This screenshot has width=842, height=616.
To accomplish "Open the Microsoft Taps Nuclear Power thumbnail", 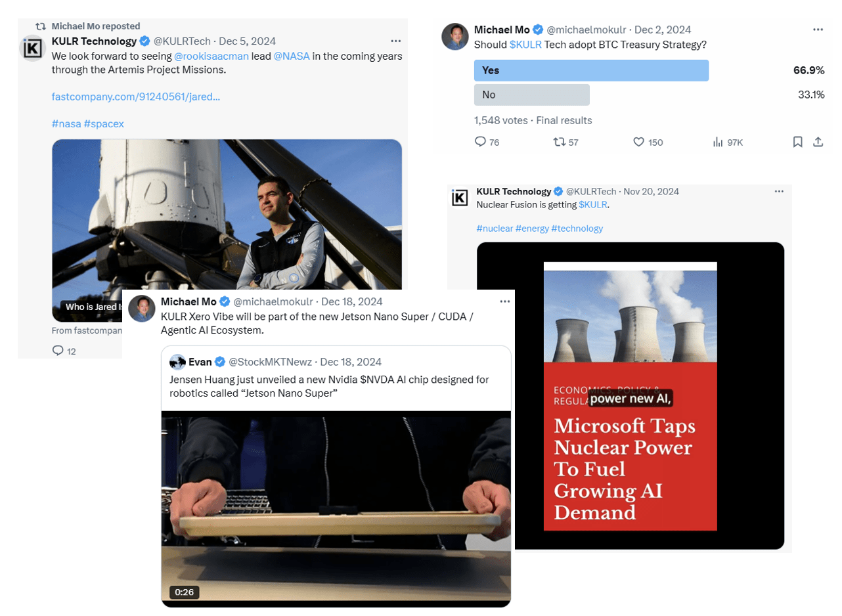I will tap(630, 396).
